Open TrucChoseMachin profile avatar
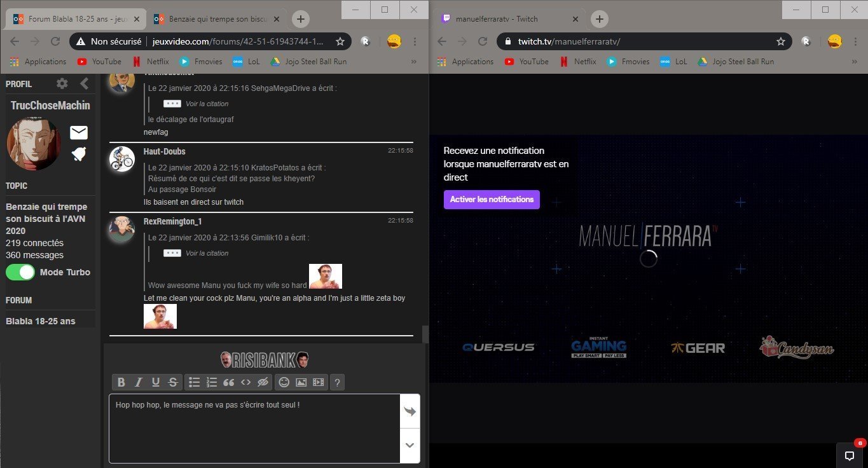The image size is (868, 468). 34,143
